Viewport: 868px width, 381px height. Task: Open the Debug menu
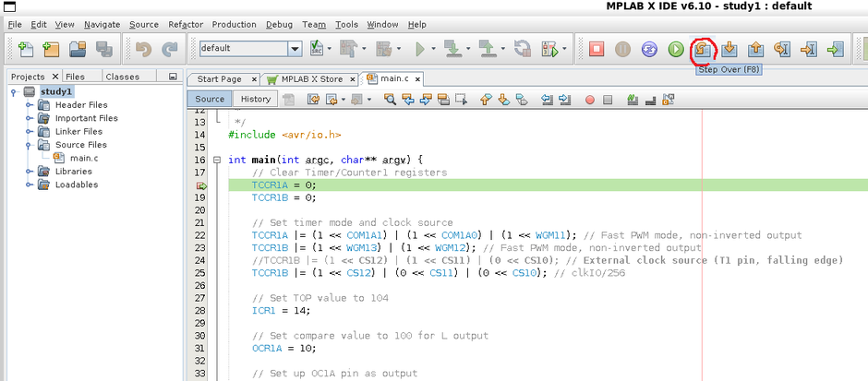[279, 24]
